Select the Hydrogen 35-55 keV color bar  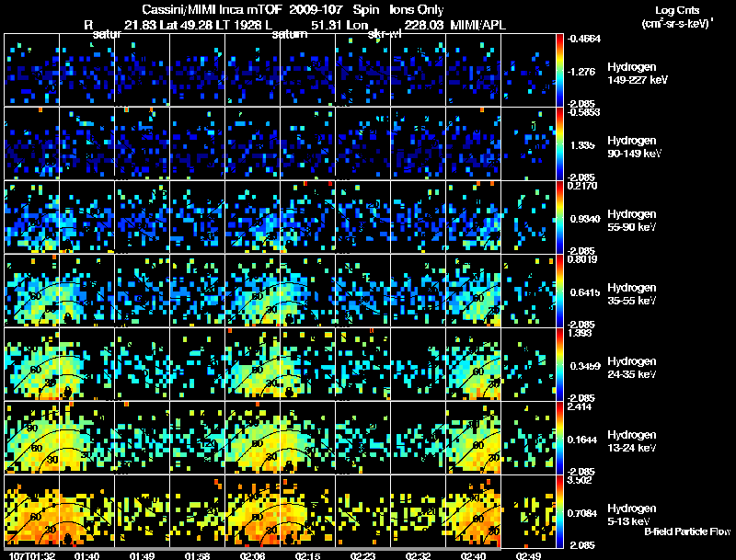point(559,291)
